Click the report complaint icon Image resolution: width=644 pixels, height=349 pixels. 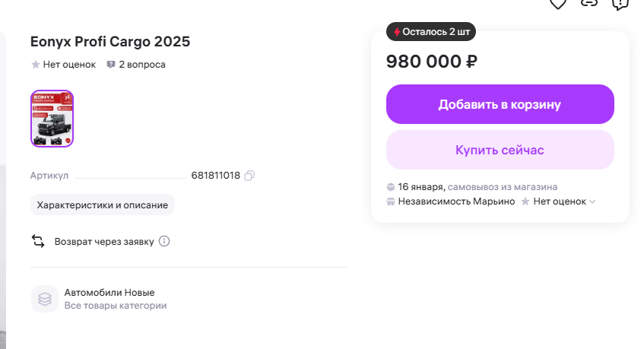pos(620,3)
